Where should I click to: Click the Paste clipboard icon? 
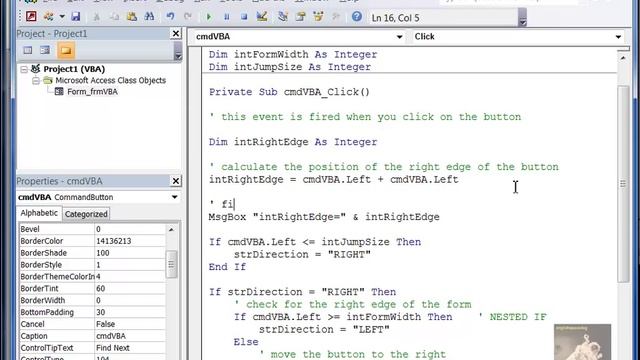[131, 17]
